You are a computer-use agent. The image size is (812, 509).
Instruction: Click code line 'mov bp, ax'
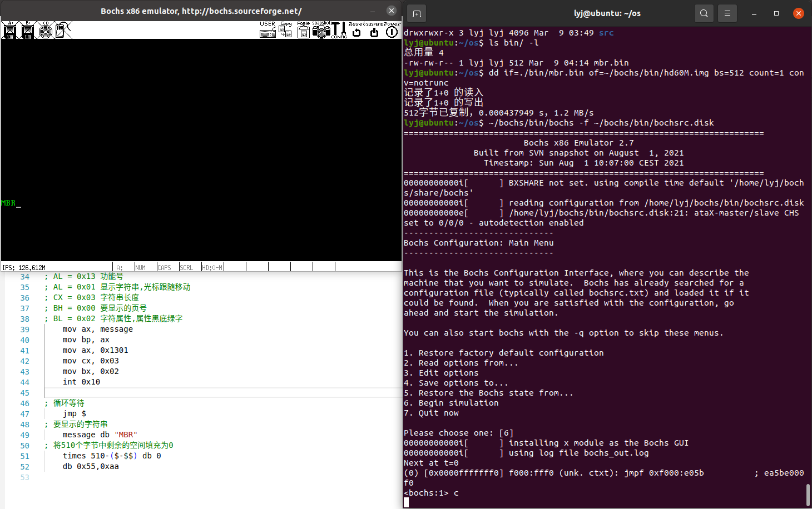point(86,340)
